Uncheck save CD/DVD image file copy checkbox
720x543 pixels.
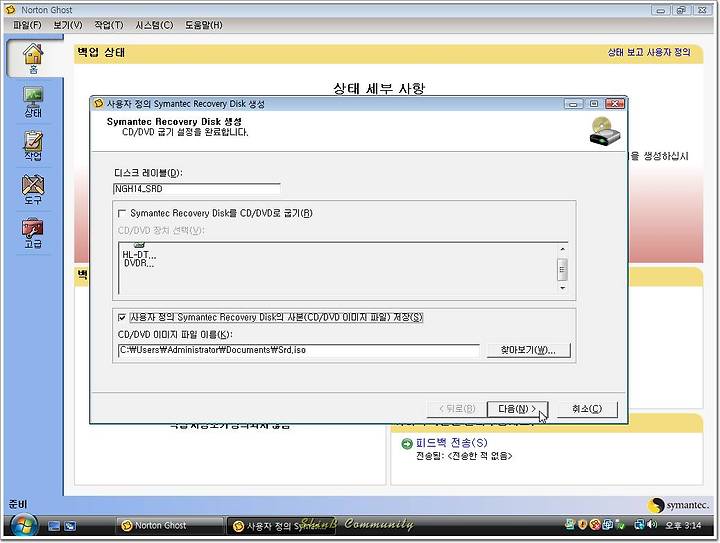point(122,318)
